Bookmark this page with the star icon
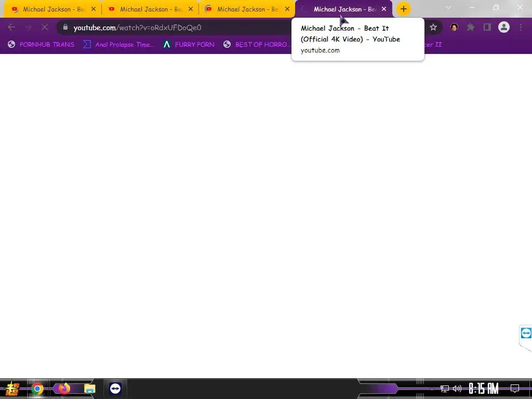532x399 pixels. click(433, 28)
